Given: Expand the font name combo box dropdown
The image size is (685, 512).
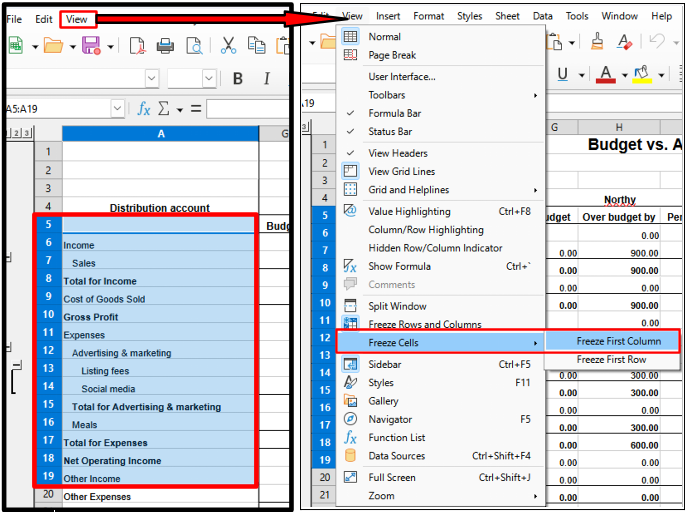Looking at the screenshot, I should point(152,79).
